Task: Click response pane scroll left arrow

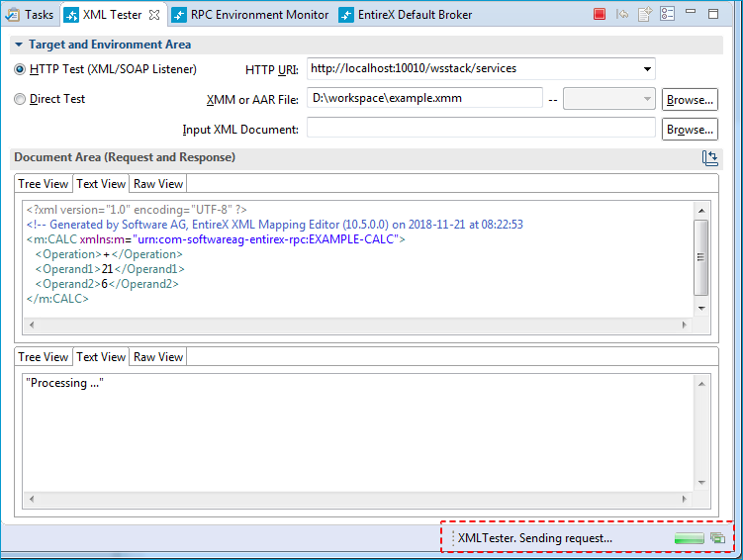Action: coord(32,499)
